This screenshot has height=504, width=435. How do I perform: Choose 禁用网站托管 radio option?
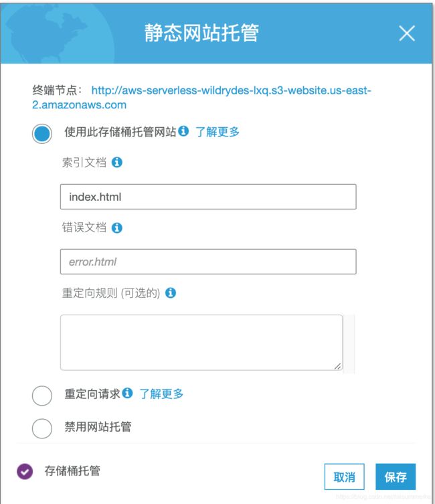point(41,428)
